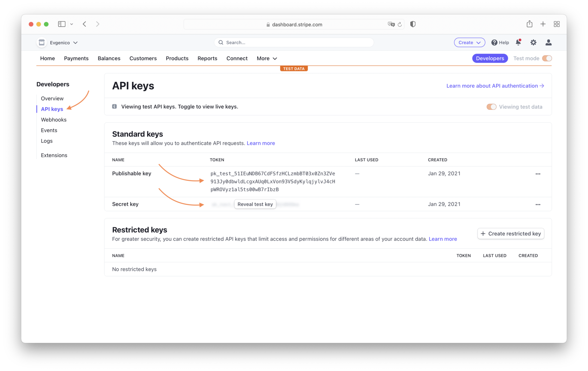This screenshot has height=371, width=588.
Task: Toggle the Safari sidebar icon
Action: click(62, 24)
